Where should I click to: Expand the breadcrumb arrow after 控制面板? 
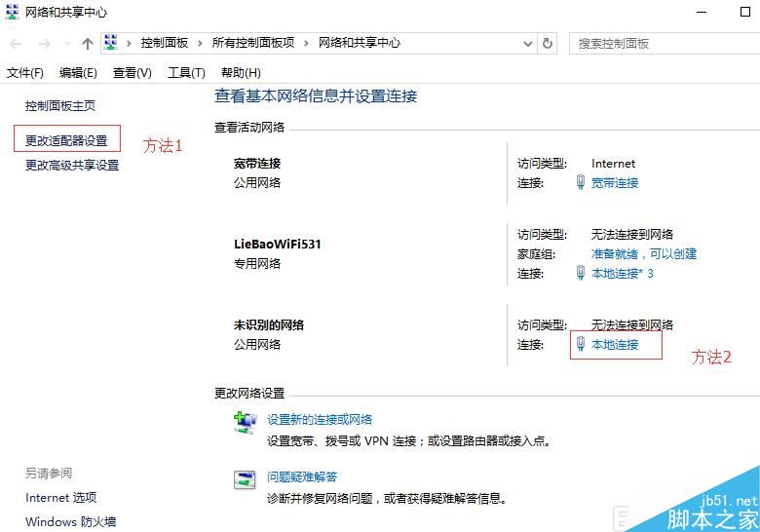(x=200, y=43)
